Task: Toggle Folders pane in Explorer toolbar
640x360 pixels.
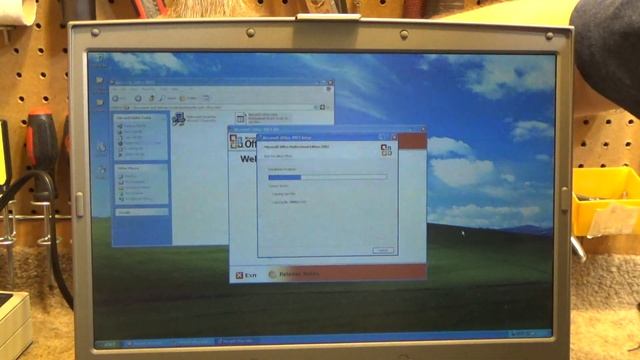Action: pyautogui.click(x=189, y=98)
